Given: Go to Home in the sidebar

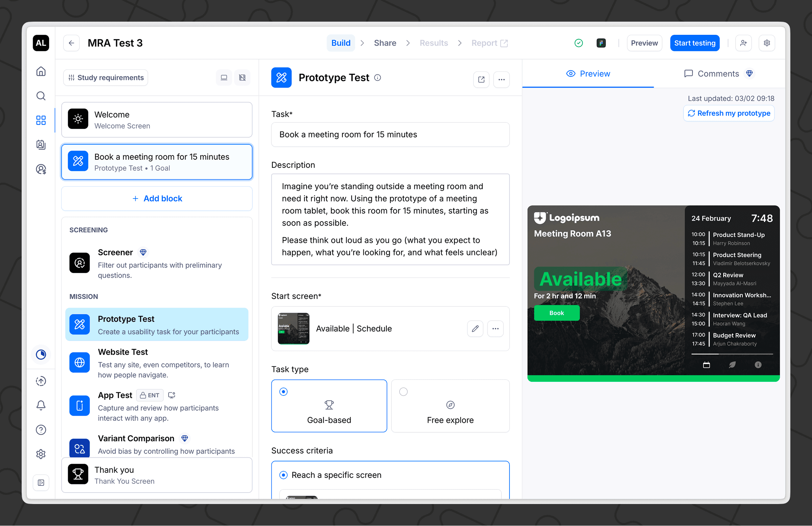Looking at the screenshot, I should coord(41,71).
